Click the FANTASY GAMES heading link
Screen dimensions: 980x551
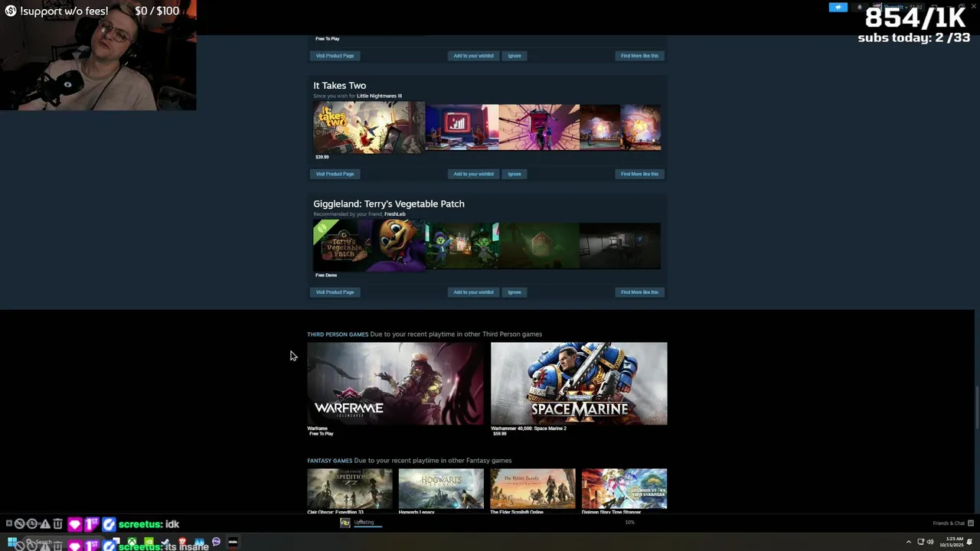(329, 461)
